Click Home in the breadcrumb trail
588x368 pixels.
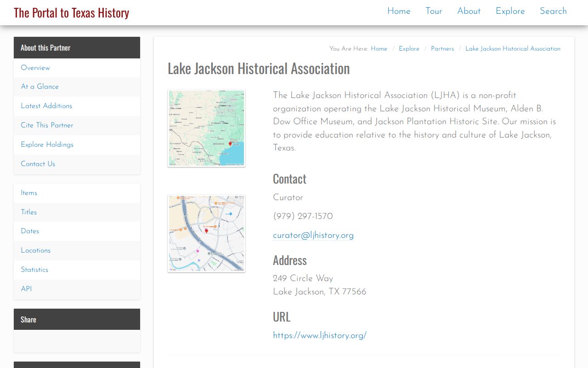[x=379, y=49]
